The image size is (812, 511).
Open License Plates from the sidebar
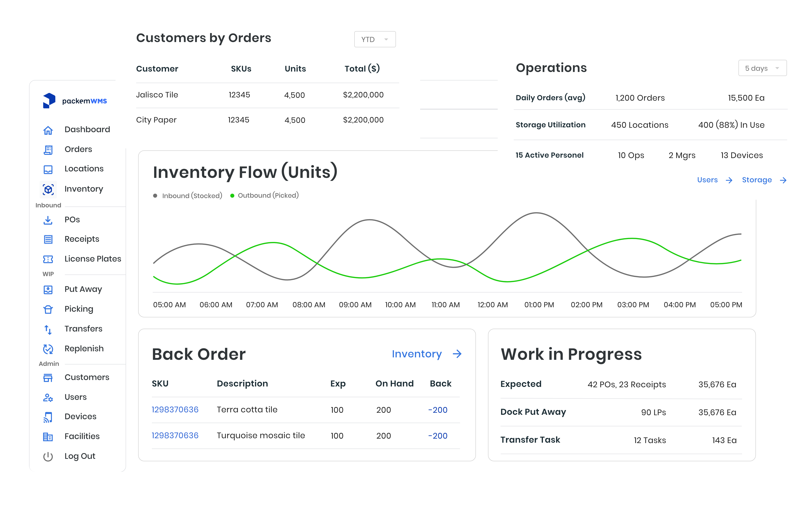coord(48,259)
